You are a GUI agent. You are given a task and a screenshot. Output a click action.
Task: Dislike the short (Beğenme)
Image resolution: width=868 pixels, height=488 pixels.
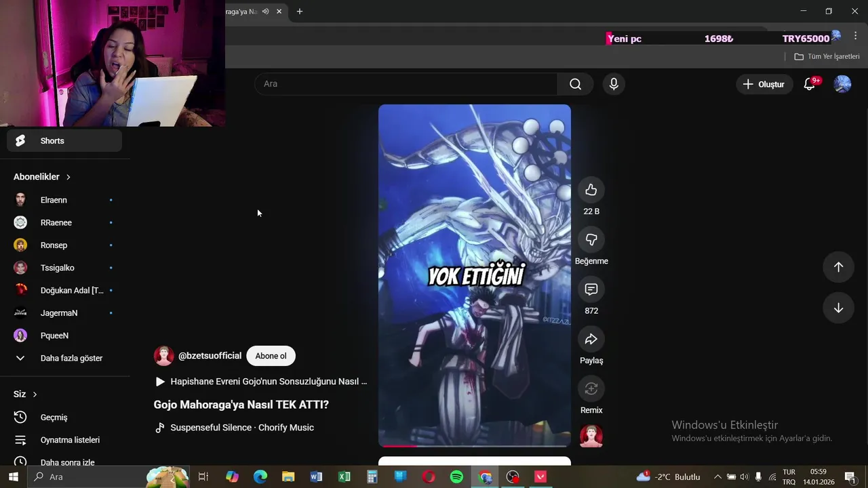click(x=591, y=239)
